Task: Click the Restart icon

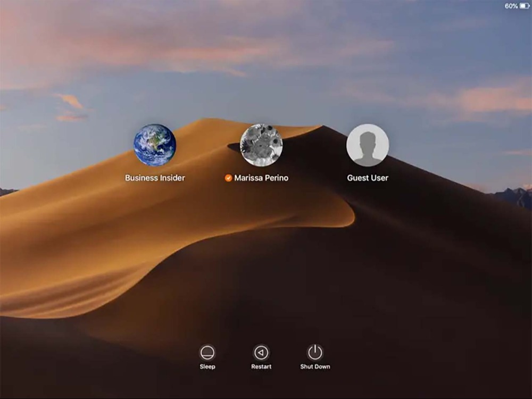Action: tap(261, 353)
